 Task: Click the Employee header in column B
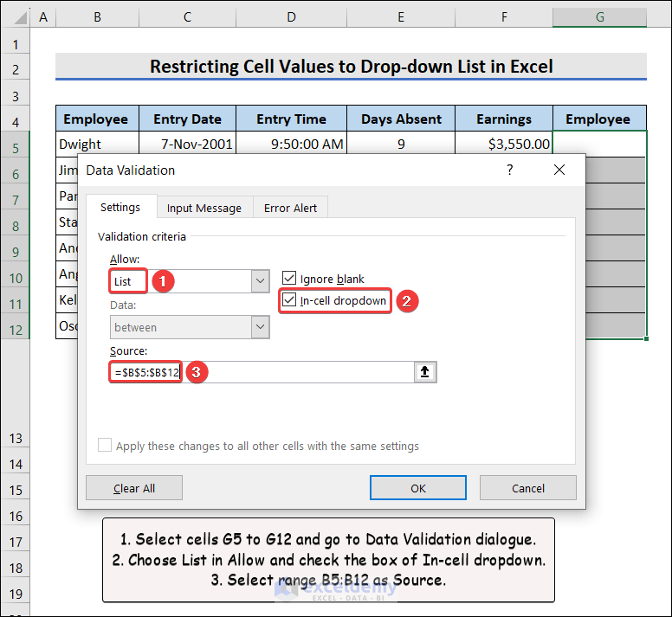pyautogui.click(x=97, y=119)
